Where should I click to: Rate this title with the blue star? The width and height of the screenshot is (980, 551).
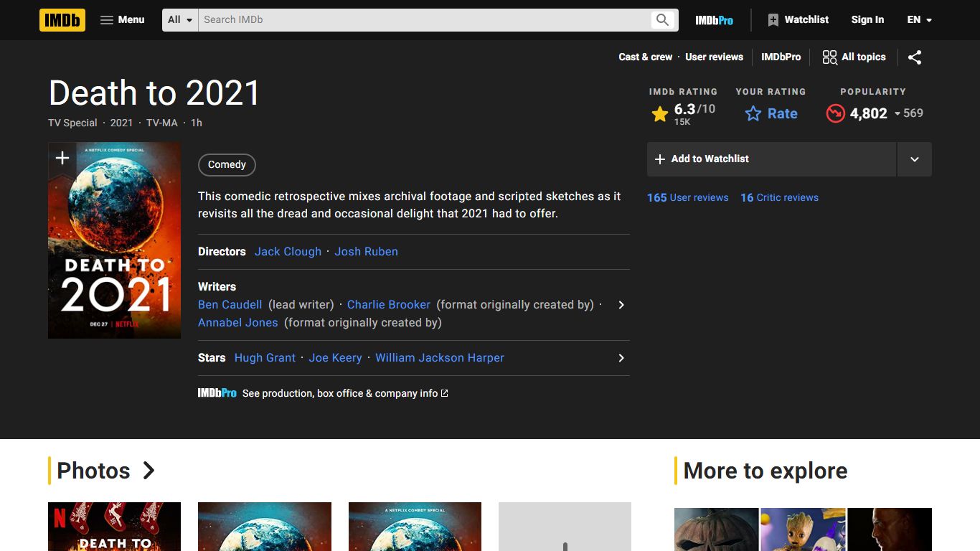(771, 113)
